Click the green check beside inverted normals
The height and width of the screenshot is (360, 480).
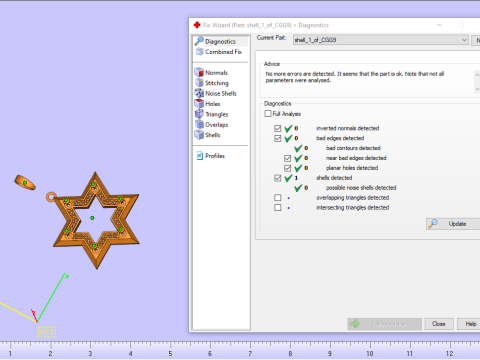coord(288,128)
